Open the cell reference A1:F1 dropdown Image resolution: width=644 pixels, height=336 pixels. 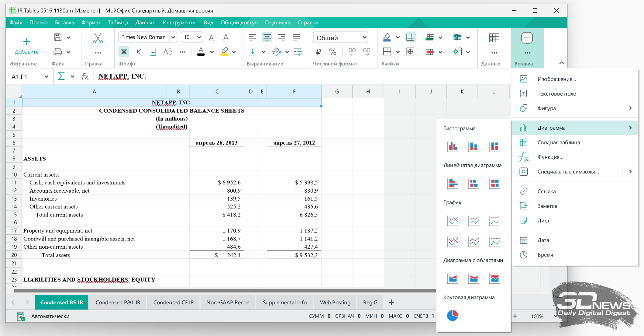46,77
